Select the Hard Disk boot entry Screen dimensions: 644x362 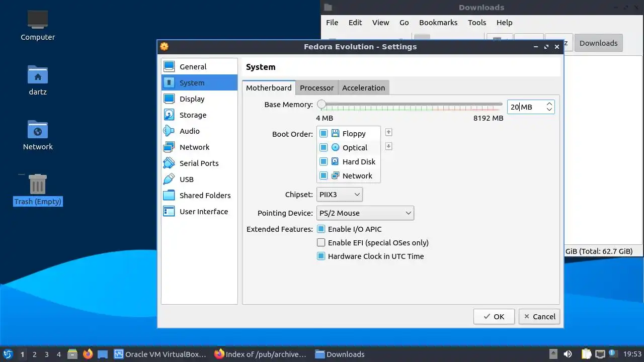pyautogui.click(x=349, y=162)
